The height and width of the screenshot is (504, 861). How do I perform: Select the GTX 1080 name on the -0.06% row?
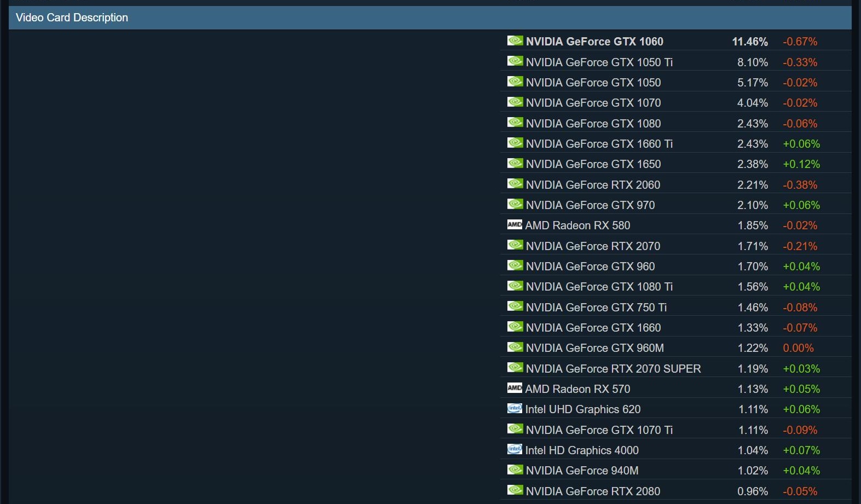pyautogui.click(x=593, y=124)
